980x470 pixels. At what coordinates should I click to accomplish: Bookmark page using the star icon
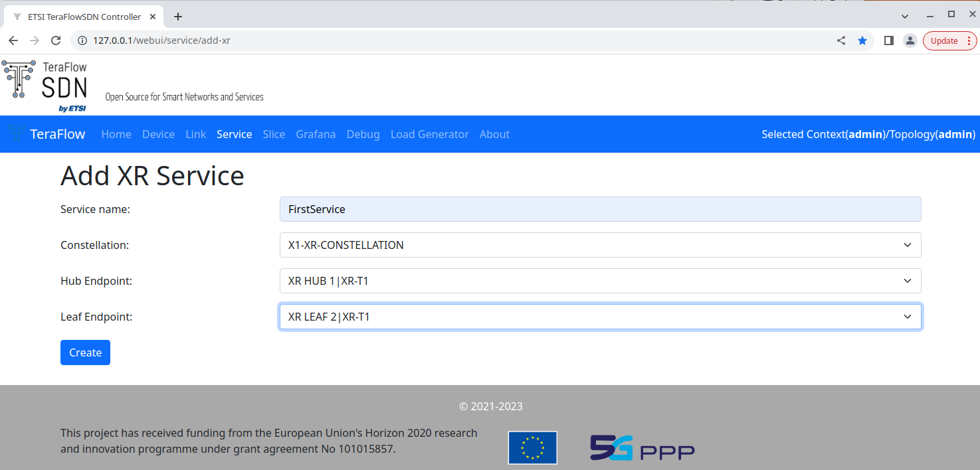tap(862, 40)
